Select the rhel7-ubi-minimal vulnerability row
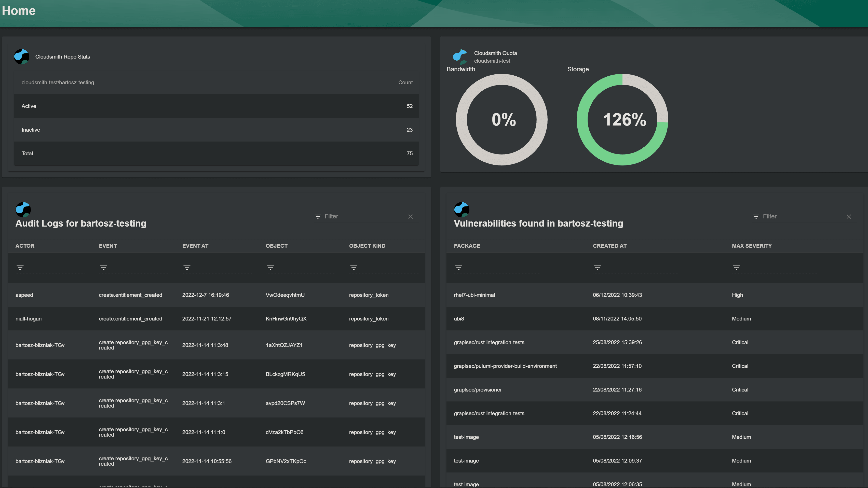The image size is (868, 488). [x=474, y=295]
